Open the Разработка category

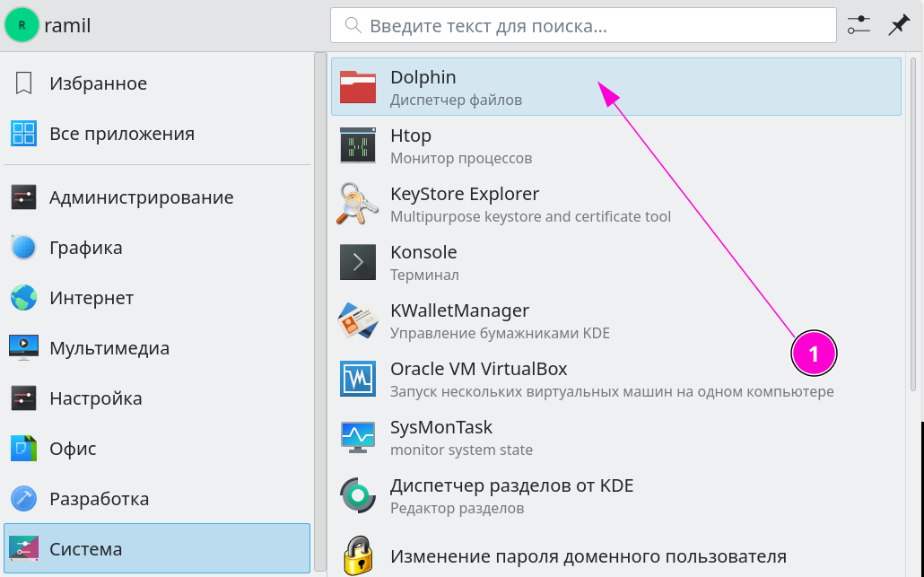point(157,499)
